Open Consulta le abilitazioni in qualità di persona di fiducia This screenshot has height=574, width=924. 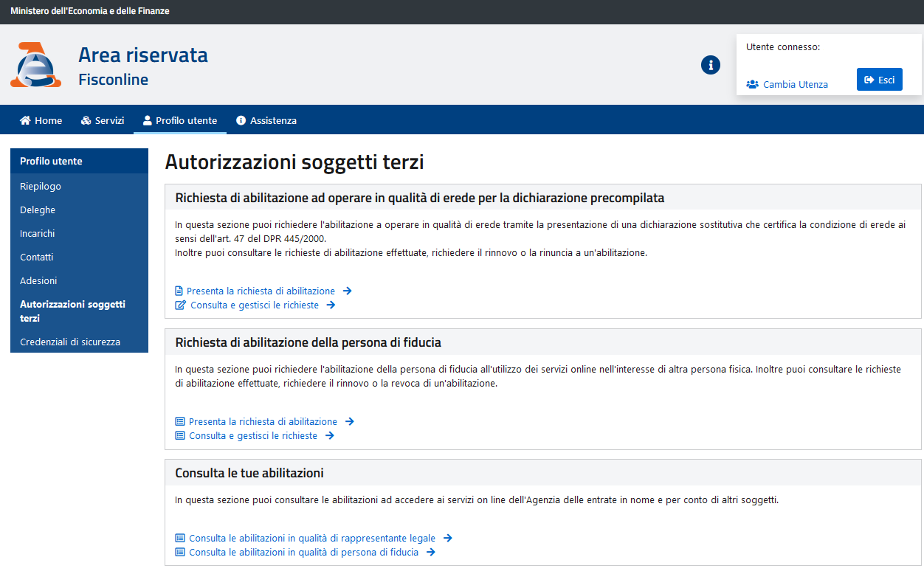303,552
